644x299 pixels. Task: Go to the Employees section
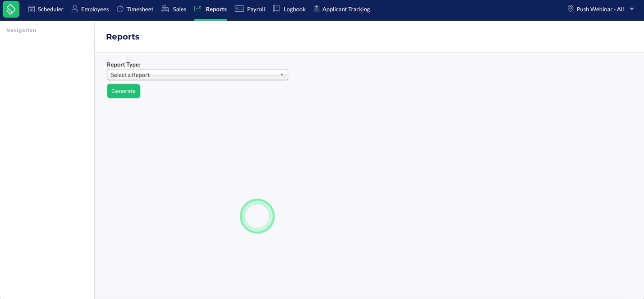pyautogui.click(x=90, y=9)
